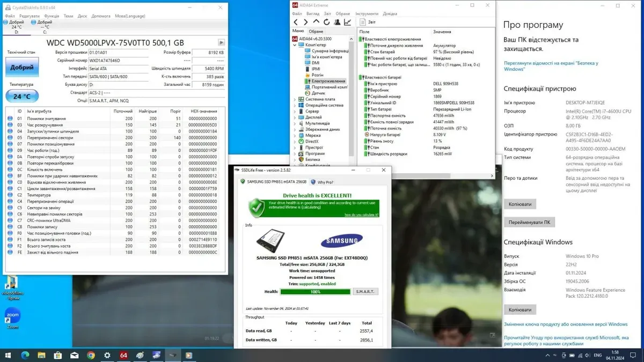Click the Перейменувати ПК button
The width and height of the screenshot is (644, 362).
[529, 222]
